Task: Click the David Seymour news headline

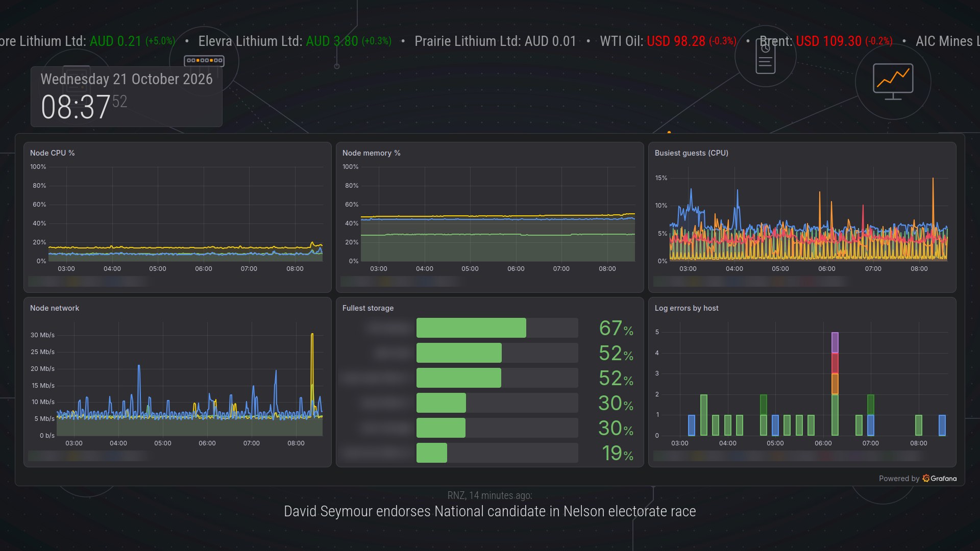Action: pos(490,511)
